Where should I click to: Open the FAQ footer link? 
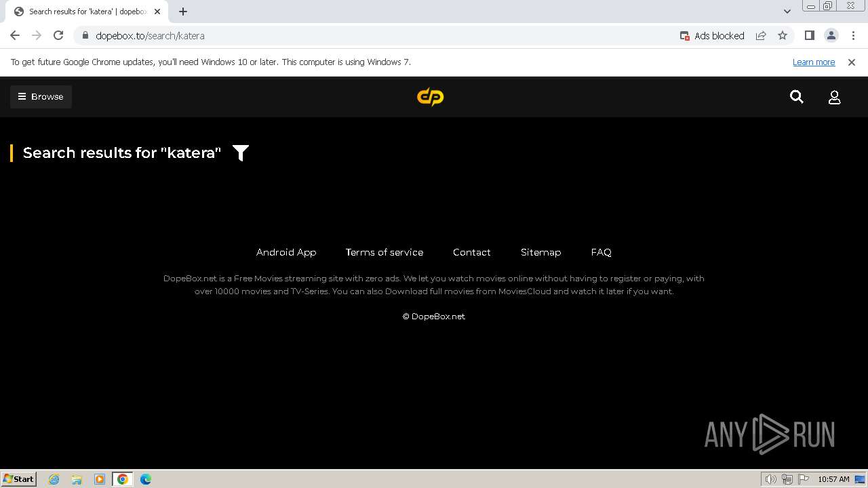click(601, 252)
